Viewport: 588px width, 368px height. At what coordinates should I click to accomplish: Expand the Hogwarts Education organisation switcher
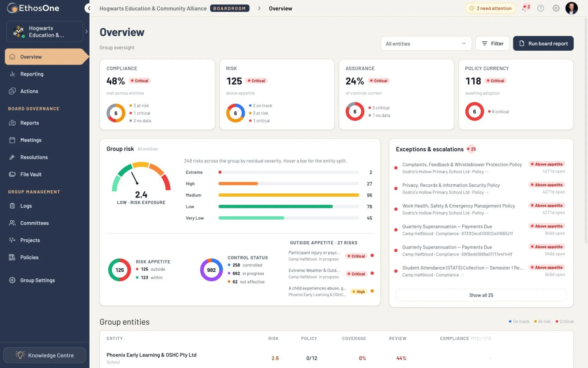(45, 32)
